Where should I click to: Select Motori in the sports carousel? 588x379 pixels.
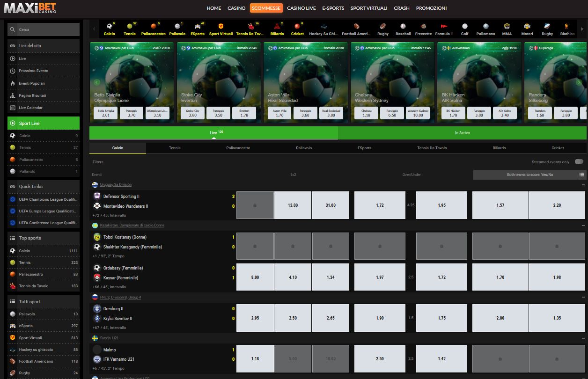point(527,29)
